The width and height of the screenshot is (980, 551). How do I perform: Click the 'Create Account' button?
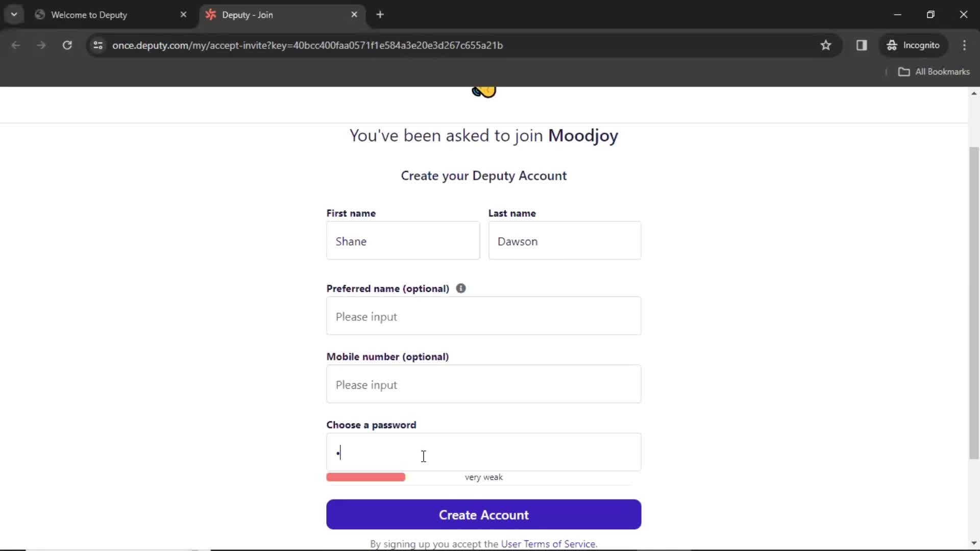pos(484,515)
